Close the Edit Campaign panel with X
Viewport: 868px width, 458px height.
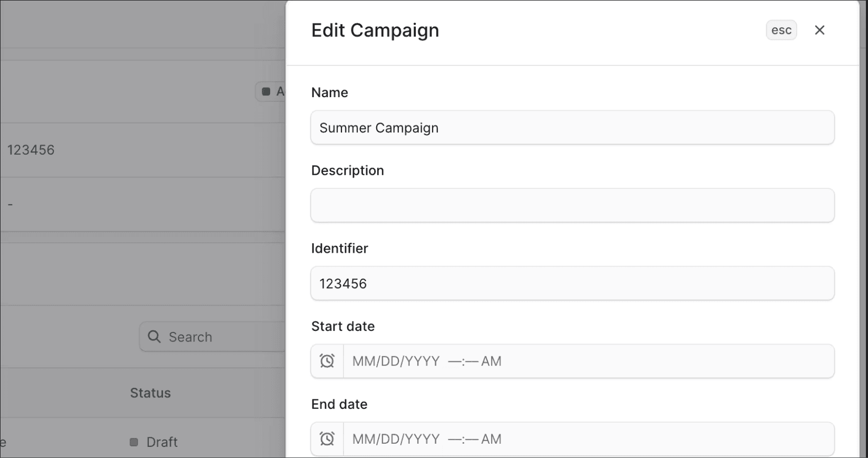819,30
